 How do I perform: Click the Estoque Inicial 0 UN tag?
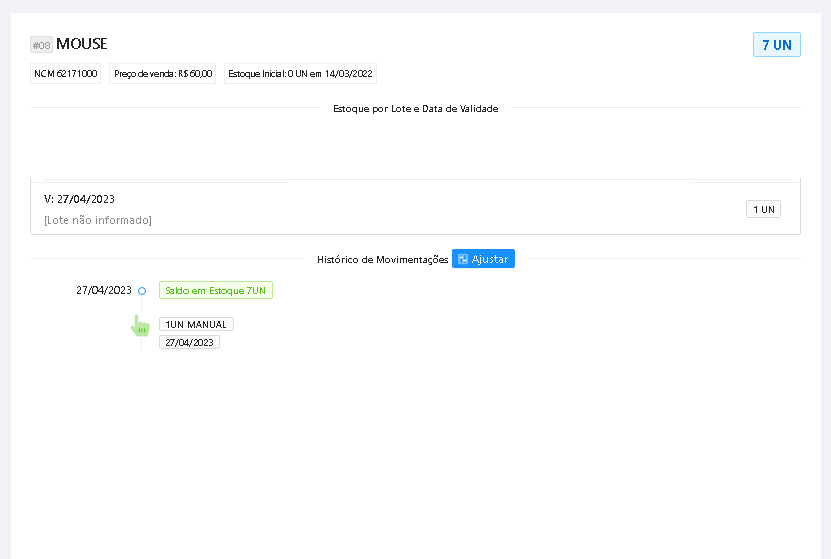[x=300, y=74]
